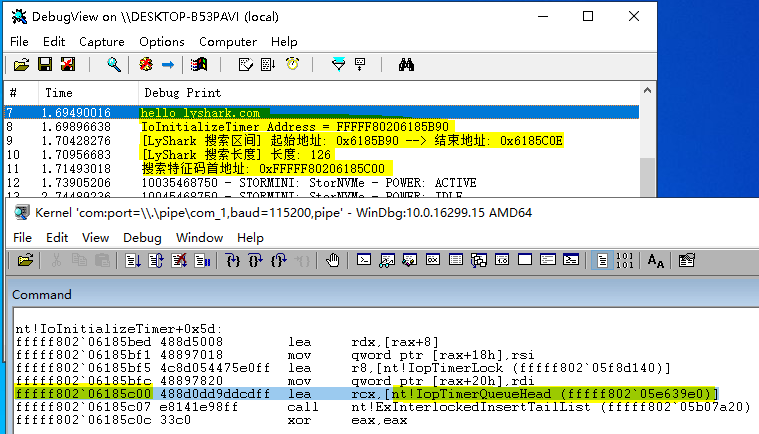Screen dimensions: 759x434
Task: Click the Restart icon in WinDbg toolbar
Action: [x=156, y=261]
